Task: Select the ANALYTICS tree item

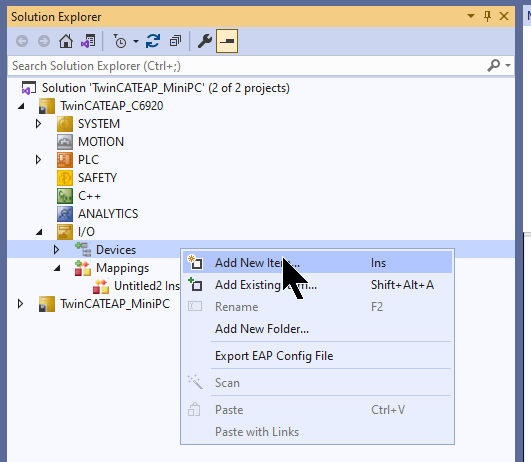Action: 108,214
